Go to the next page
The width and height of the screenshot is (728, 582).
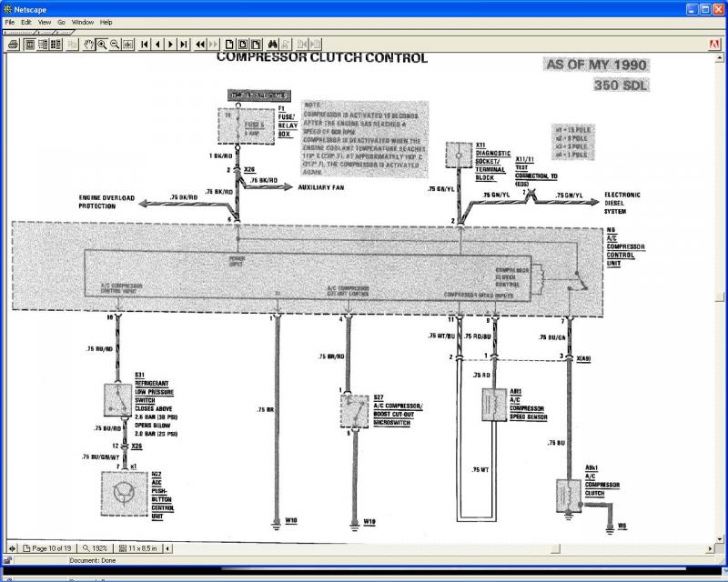pyautogui.click(x=170, y=45)
